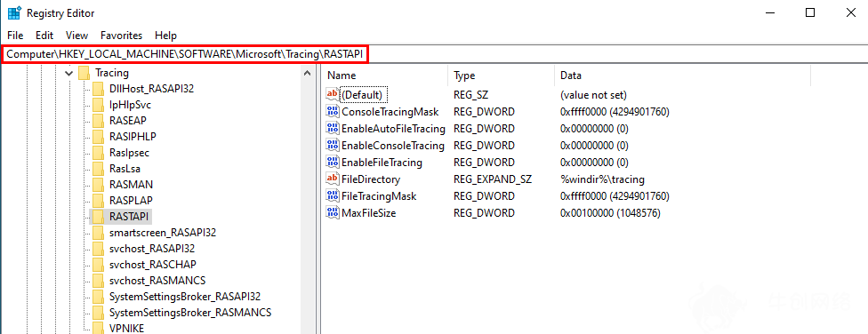Screen dimensions: 868x334
Task: Click the Registry Editor app icon in title bar
Action: [x=14, y=13]
